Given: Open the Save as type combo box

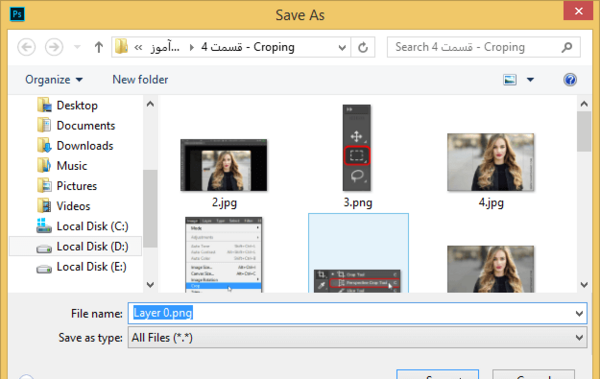Looking at the screenshot, I should (x=357, y=337).
